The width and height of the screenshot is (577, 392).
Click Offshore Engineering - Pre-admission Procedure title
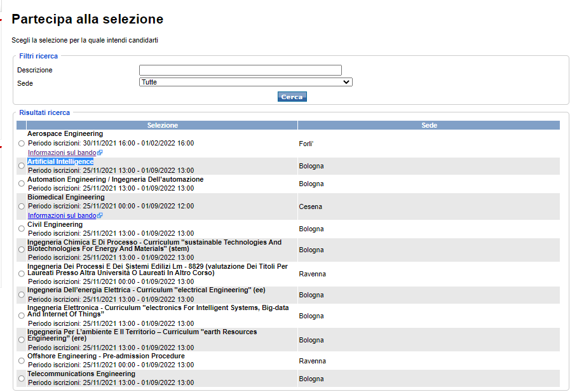pyautogui.click(x=106, y=356)
